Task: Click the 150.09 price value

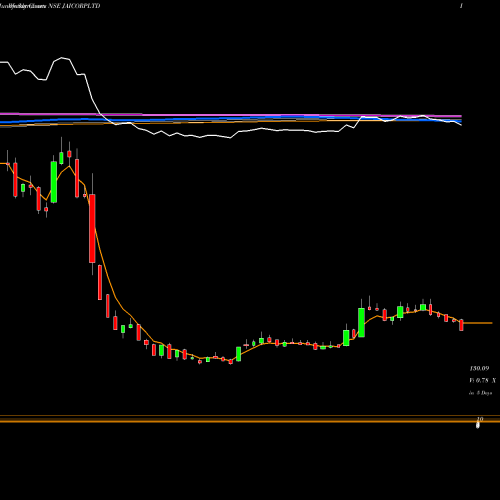Action: (x=479, y=368)
